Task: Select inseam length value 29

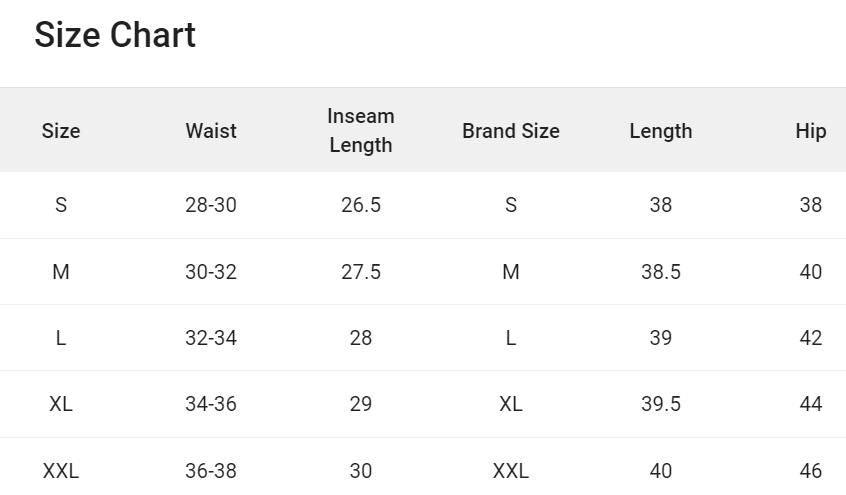Action: [x=361, y=404]
